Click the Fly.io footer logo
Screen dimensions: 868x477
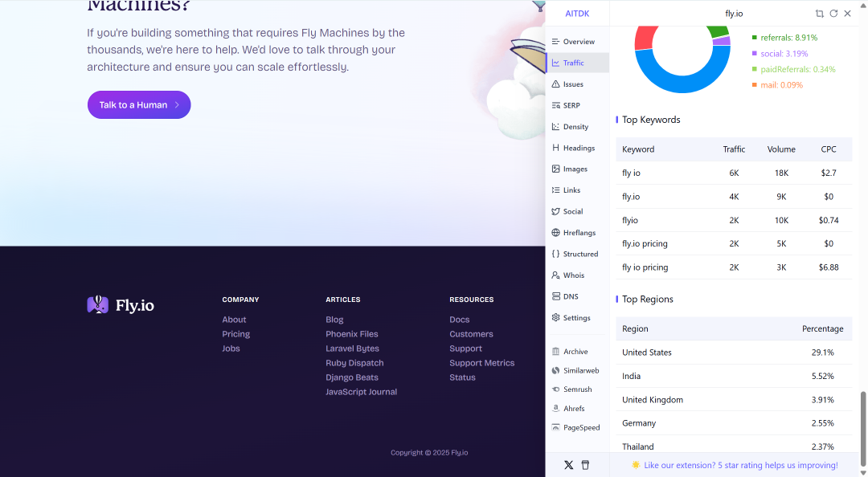pyautogui.click(x=121, y=305)
